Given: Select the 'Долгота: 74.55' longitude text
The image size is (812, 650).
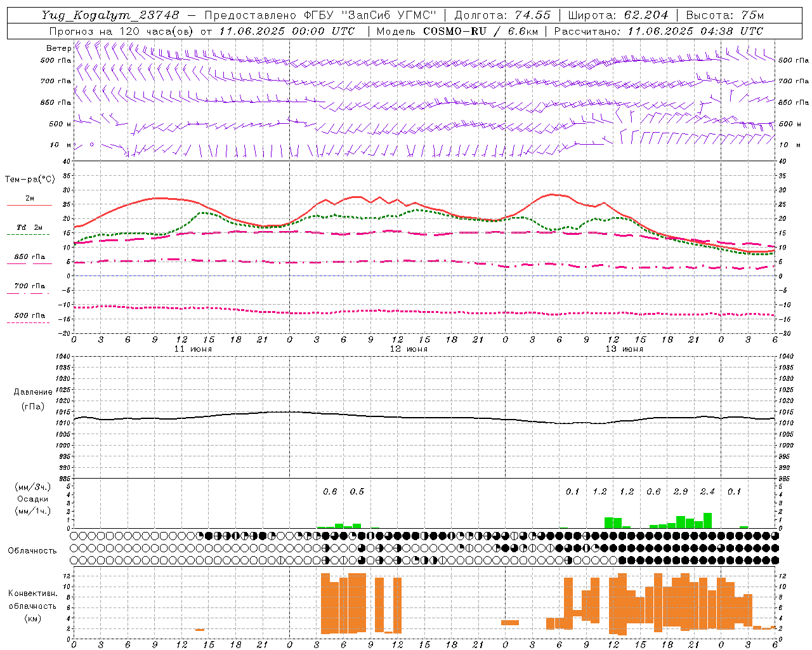Looking at the screenshot, I should [503, 15].
